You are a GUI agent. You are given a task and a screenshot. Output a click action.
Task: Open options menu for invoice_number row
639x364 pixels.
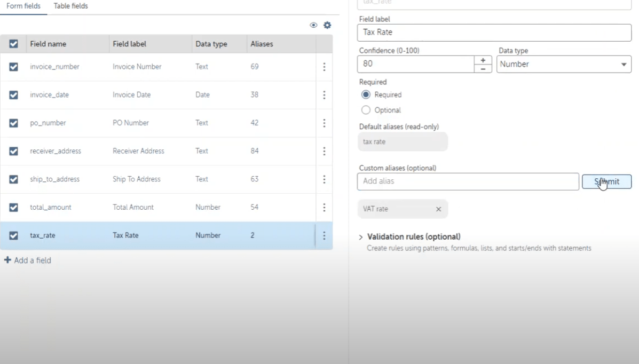click(x=324, y=67)
